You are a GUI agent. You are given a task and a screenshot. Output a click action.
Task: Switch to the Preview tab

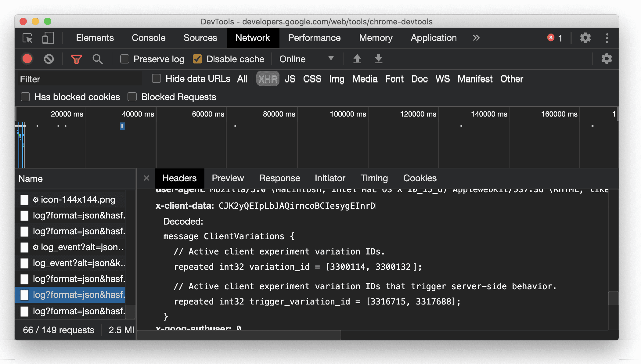[228, 178]
